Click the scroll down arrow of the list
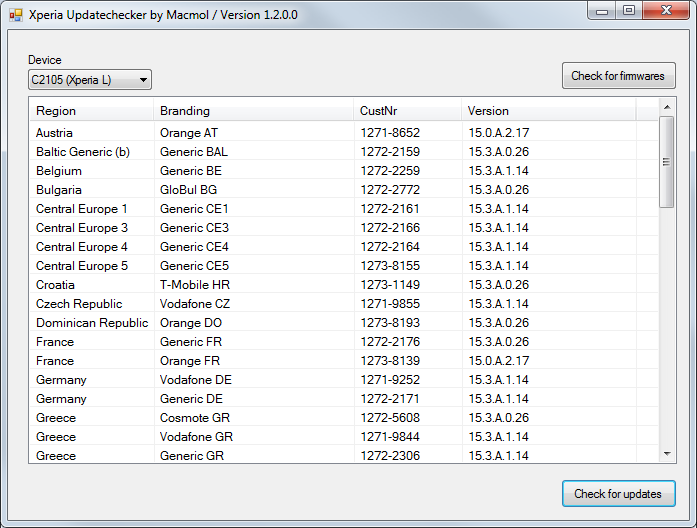This screenshot has width=697, height=528. click(667, 454)
